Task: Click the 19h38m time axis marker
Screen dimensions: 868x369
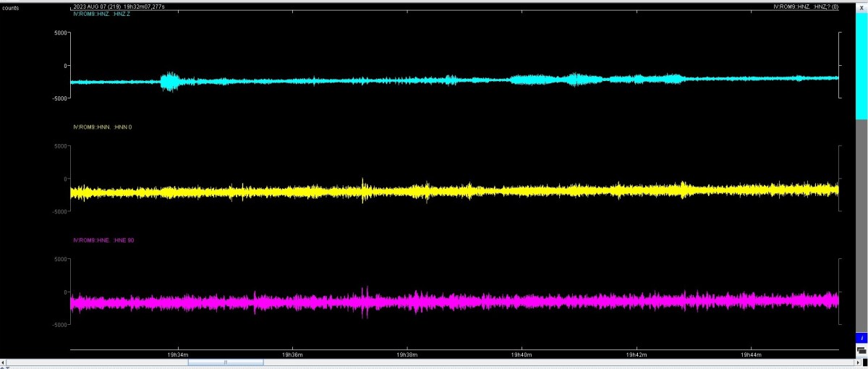Action: (407, 355)
